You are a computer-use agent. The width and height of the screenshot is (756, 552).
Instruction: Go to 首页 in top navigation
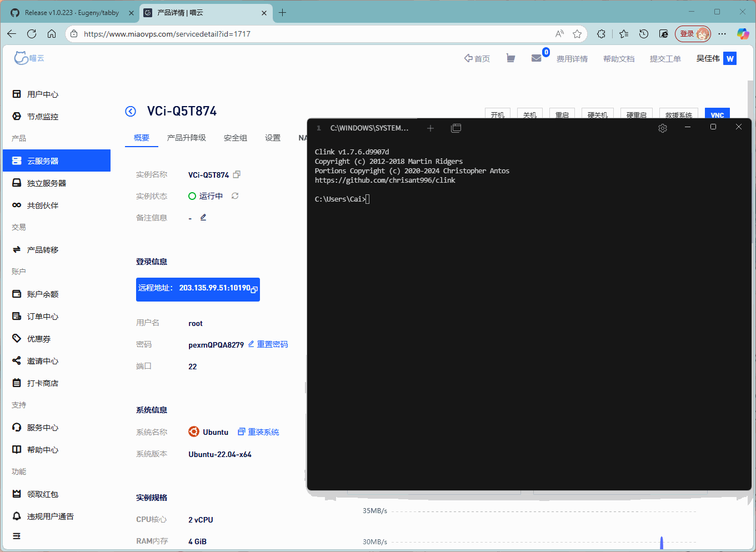click(477, 58)
